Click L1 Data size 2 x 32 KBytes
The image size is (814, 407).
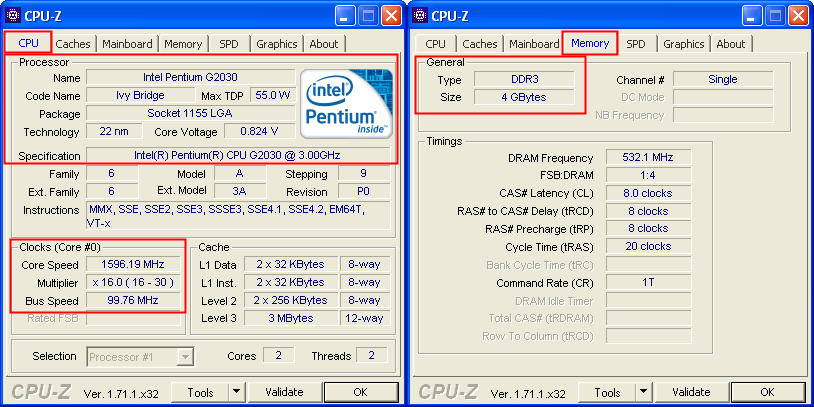coord(291,264)
